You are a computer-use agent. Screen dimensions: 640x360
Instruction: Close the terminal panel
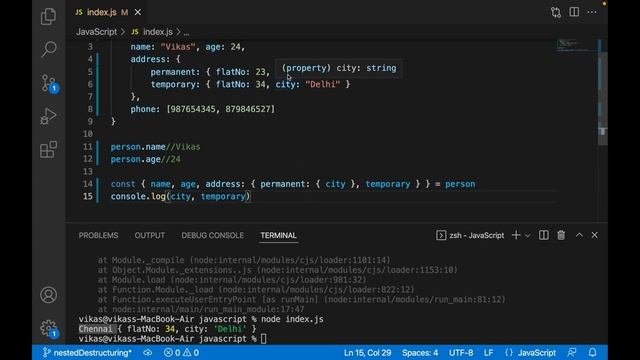[595, 235]
